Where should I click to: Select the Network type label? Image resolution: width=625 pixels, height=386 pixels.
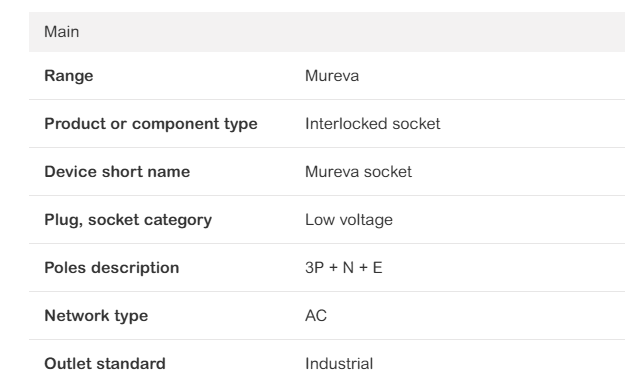(96, 316)
